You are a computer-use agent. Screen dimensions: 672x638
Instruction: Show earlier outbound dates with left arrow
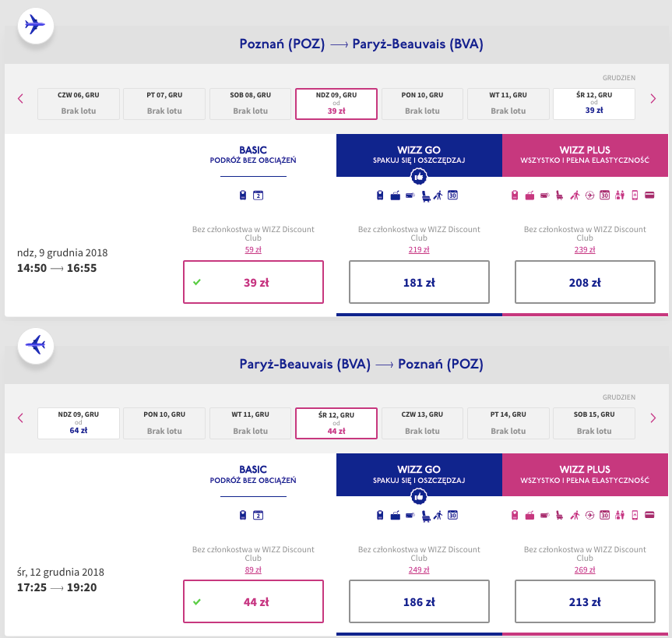point(20,99)
